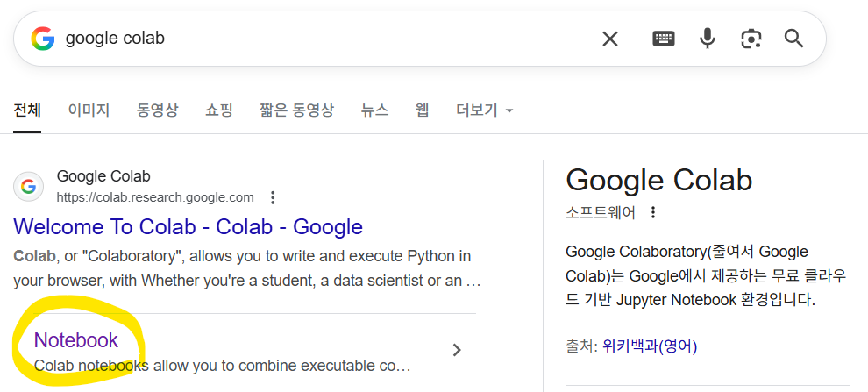The height and width of the screenshot is (392, 868).
Task: Click the Google Colab site favicon
Action: point(29,186)
